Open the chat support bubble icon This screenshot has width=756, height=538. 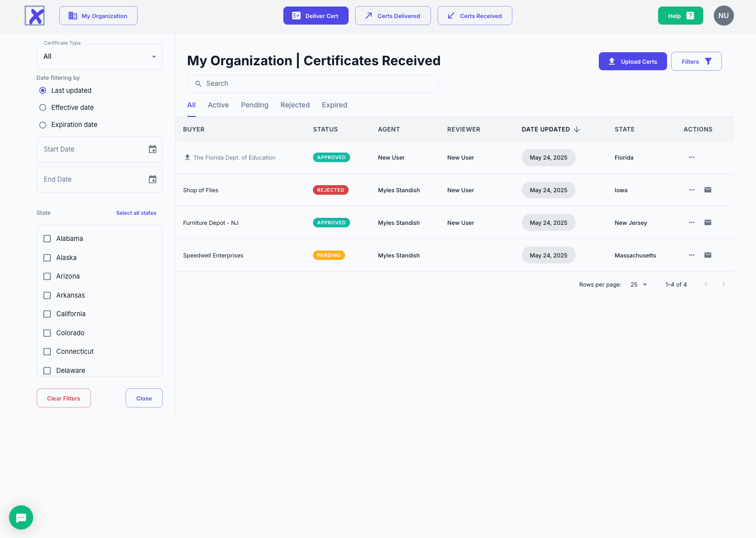coord(21,517)
